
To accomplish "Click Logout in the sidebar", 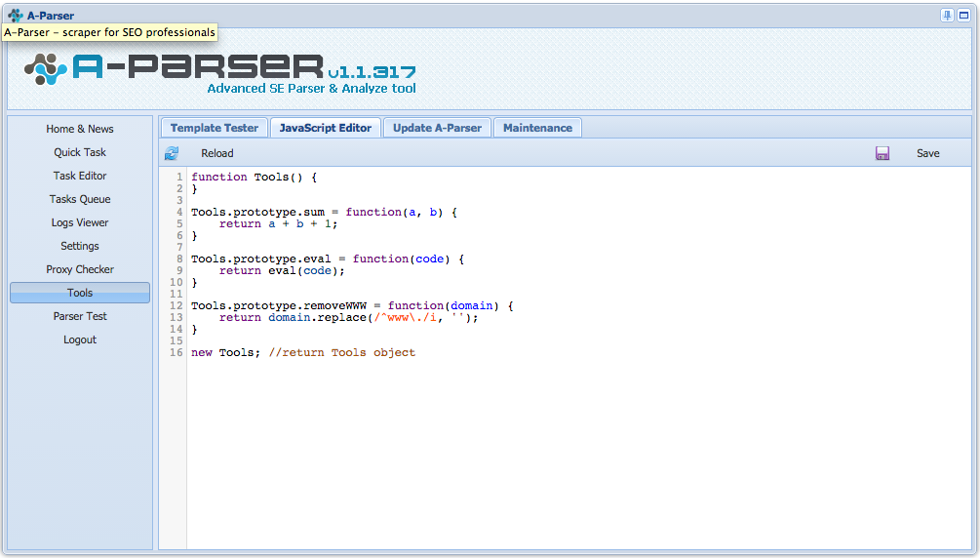I will coord(80,339).
